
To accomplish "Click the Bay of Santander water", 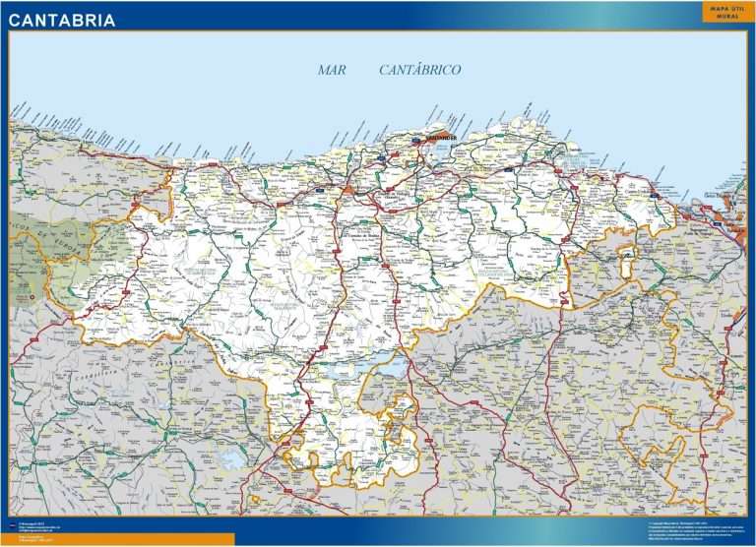I will coord(435,152).
